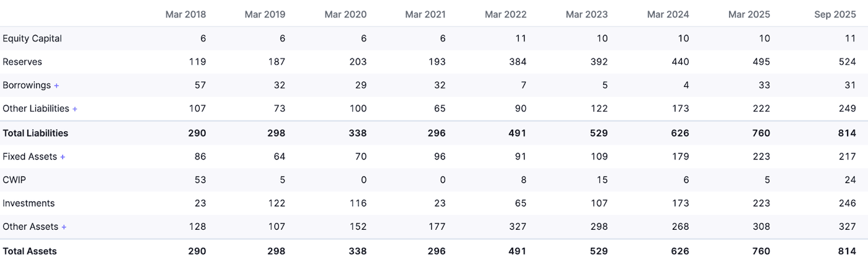Expand the Borrowings row plus icon

point(56,85)
